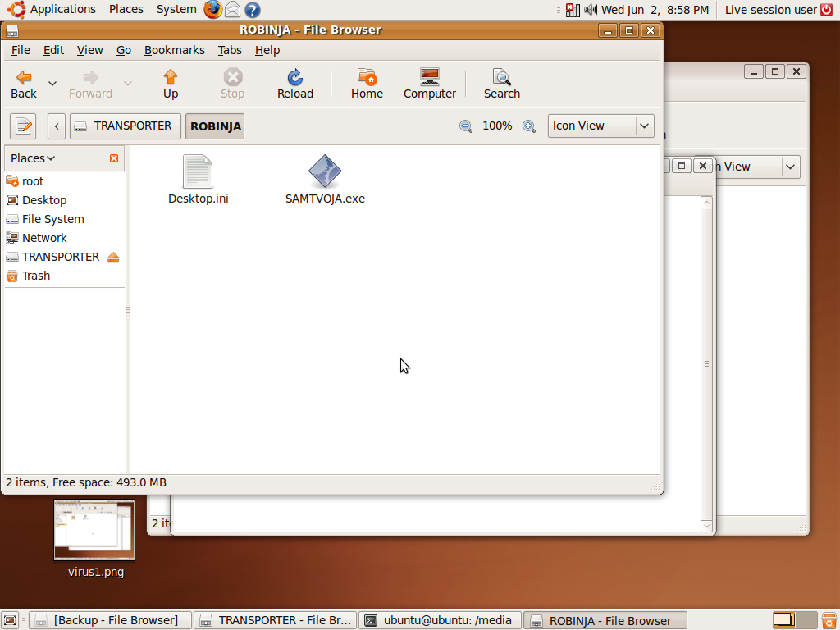Open the Home folder icon in toolbar
The width and height of the screenshot is (840, 630).
coord(367,78)
